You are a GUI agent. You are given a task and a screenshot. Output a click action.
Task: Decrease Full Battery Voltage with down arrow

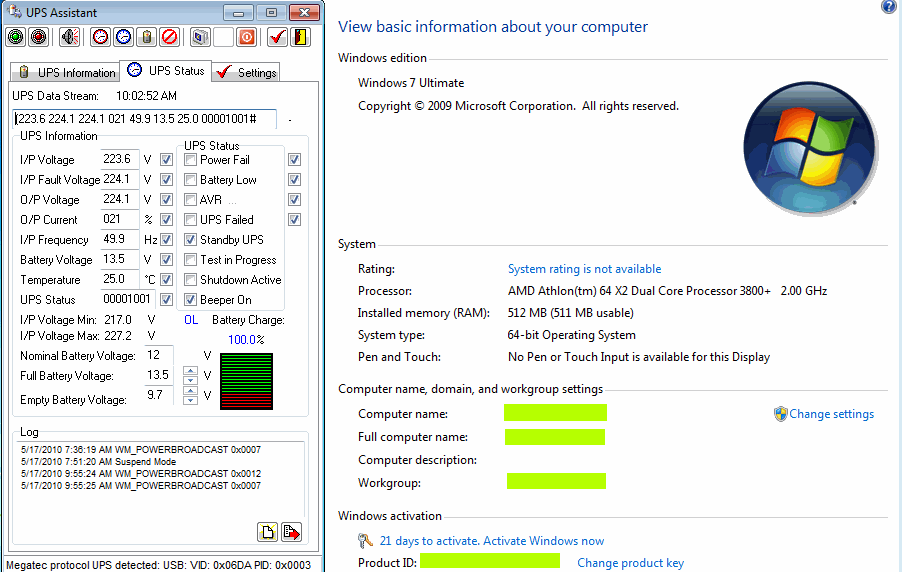tap(190, 380)
